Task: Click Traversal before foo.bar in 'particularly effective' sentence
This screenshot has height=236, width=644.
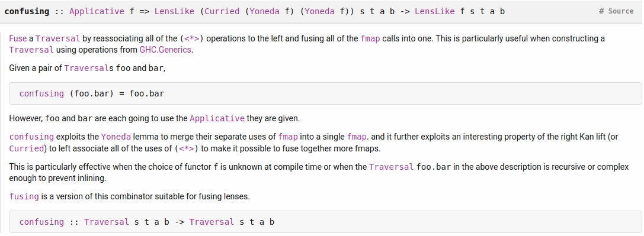Action: coord(392,167)
